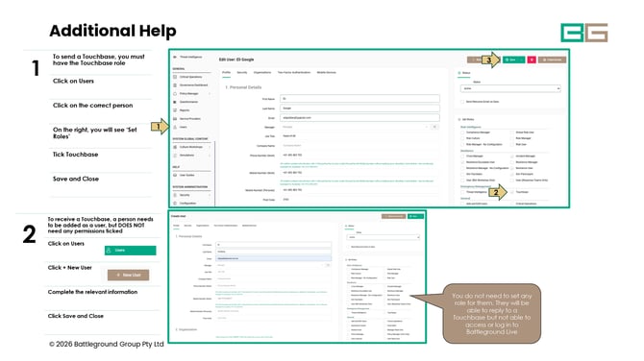Click the Set Roles section header in Edit User
The height and width of the screenshot is (361, 644).
[x=466, y=119]
